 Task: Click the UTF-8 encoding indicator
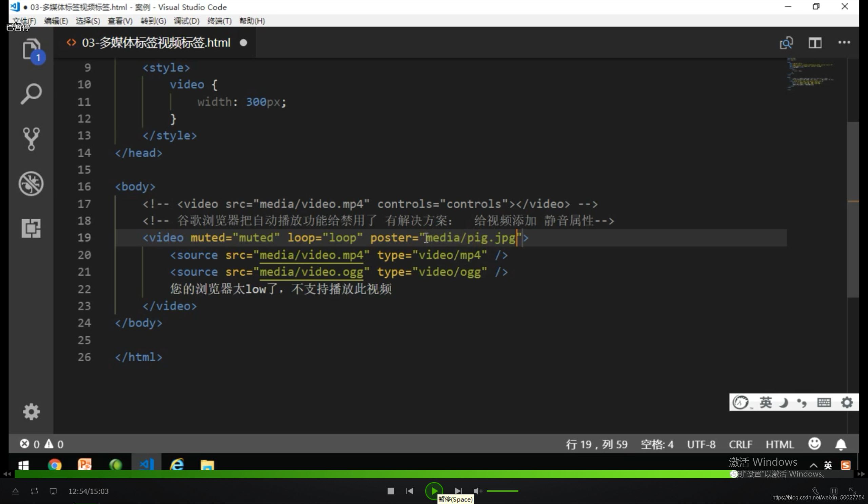tap(701, 444)
